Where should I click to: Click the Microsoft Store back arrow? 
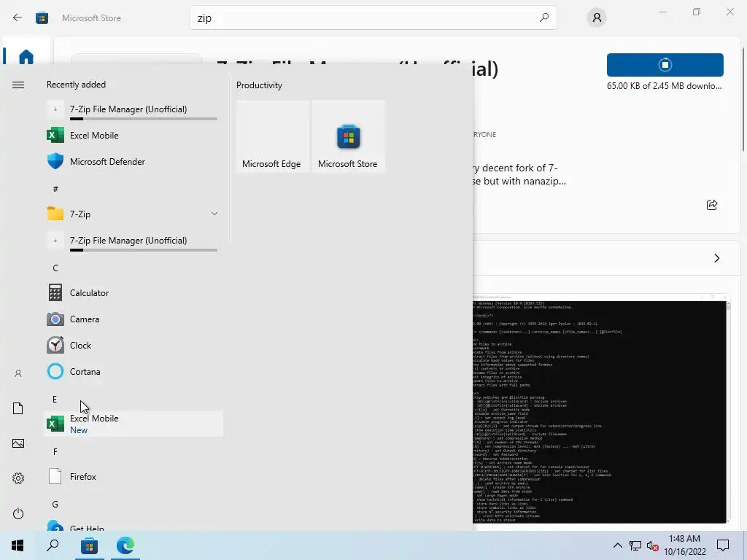click(x=18, y=18)
